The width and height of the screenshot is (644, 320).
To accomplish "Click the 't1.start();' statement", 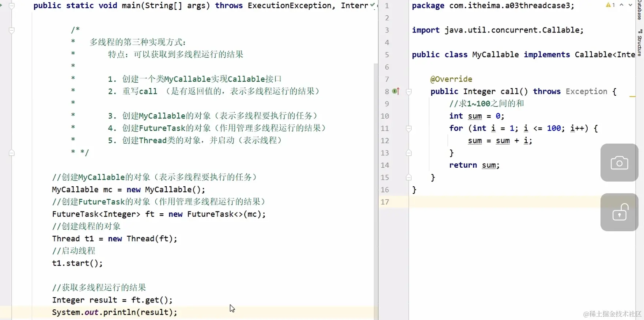I will [x=77, y=263].
